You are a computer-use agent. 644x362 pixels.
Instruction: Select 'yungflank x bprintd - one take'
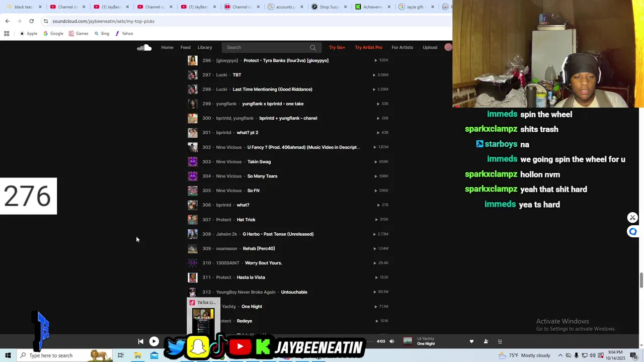click(x=273, y=104)
